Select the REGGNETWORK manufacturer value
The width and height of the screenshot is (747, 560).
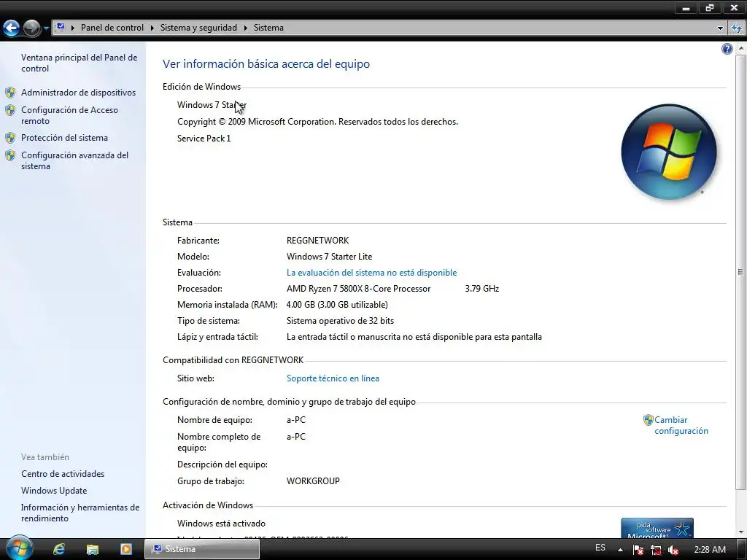[x=318, y=241]
